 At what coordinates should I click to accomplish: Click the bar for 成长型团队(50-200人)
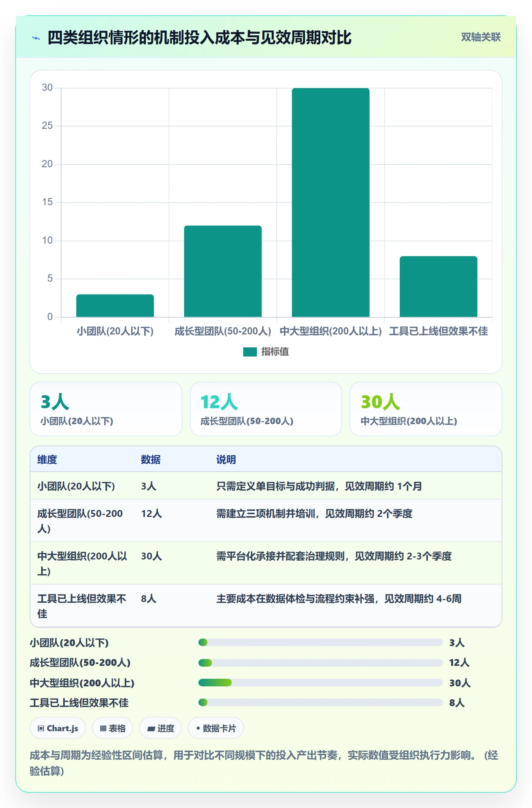pyautogui.click(x=223, y=271)
